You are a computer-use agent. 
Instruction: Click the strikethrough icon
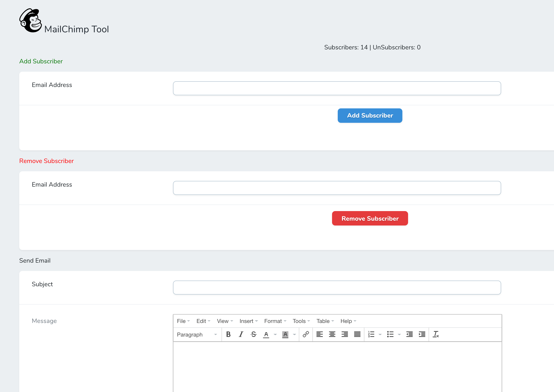(x=253, y=334)
